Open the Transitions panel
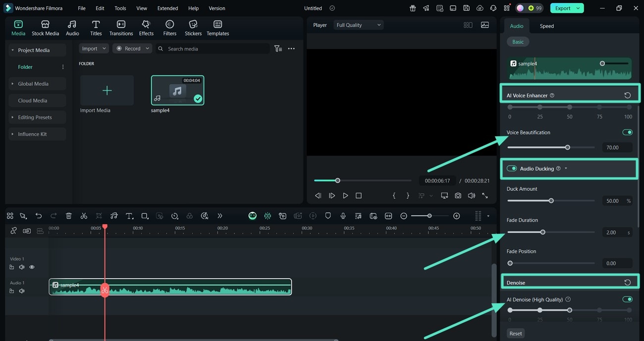This screenshot has height=341, width=644. pyautogui.click(x=121, y=28)
